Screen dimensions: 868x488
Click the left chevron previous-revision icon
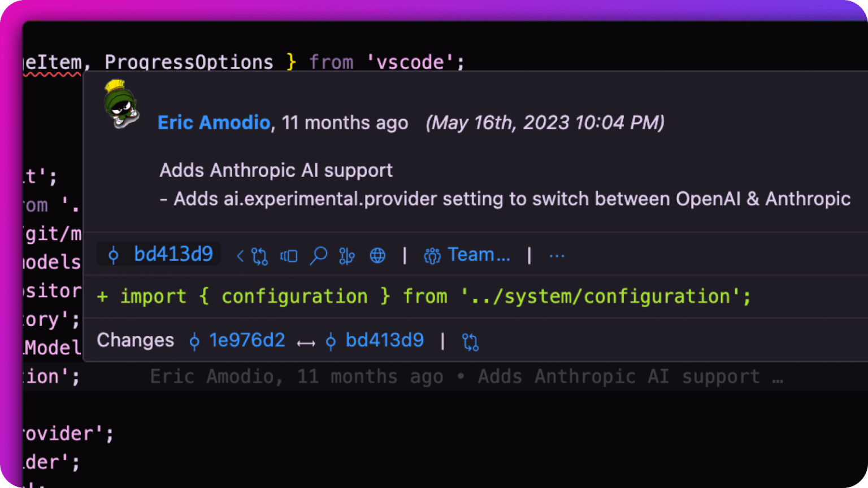[240, 256]
